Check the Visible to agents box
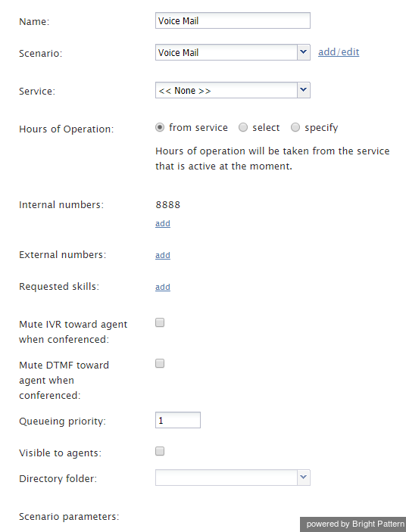Viewport: 406px width, 532px height. (160, 451)
